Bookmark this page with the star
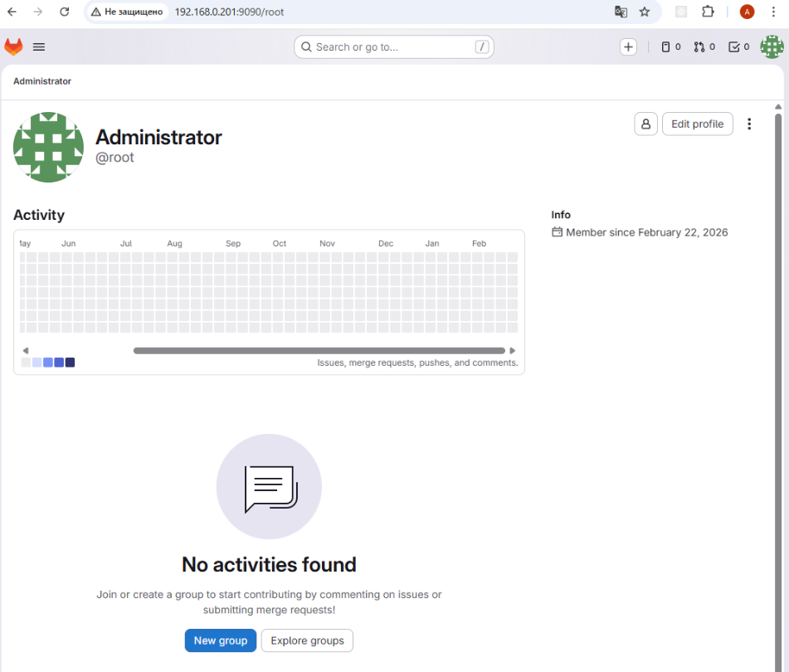The image size is (789, 672). [645, 12]
